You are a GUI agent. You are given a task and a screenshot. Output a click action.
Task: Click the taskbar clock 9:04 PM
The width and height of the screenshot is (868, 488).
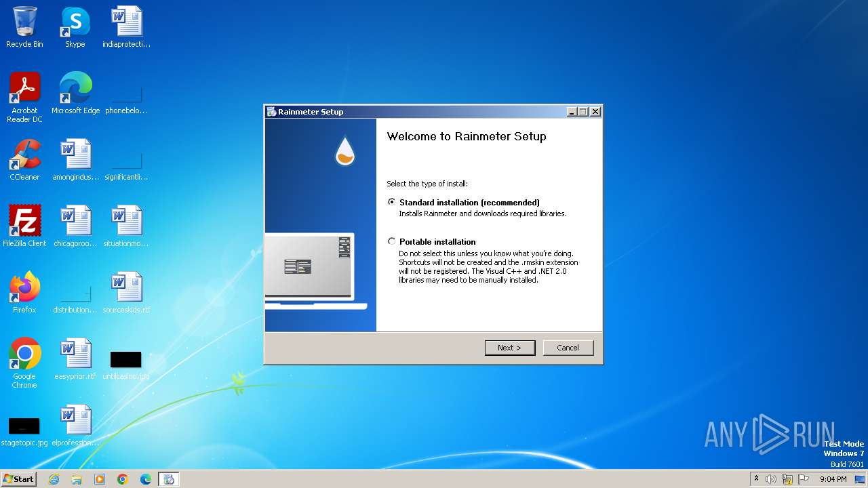click(x=833, y=479)
